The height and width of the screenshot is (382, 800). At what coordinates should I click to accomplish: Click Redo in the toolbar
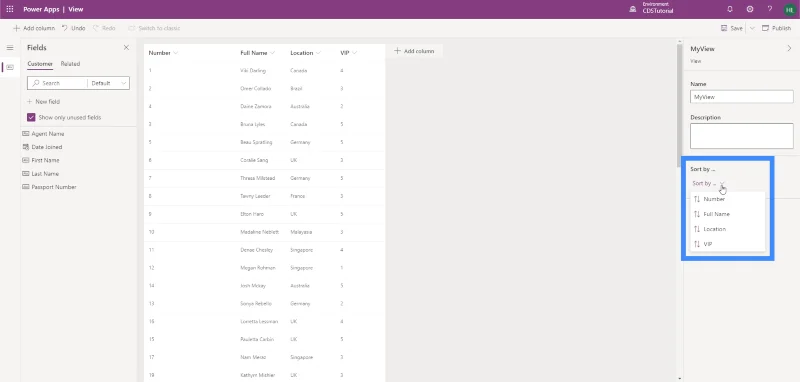coord(104,28)
